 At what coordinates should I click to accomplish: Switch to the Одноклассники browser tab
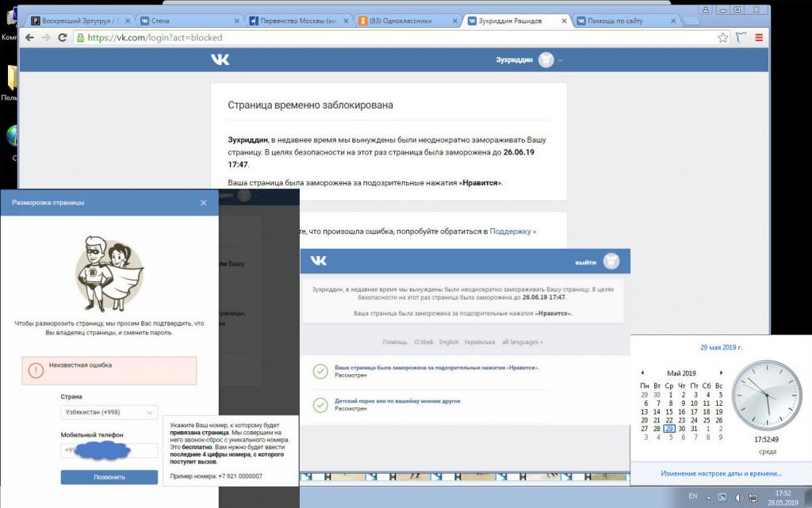pos(405,21)
